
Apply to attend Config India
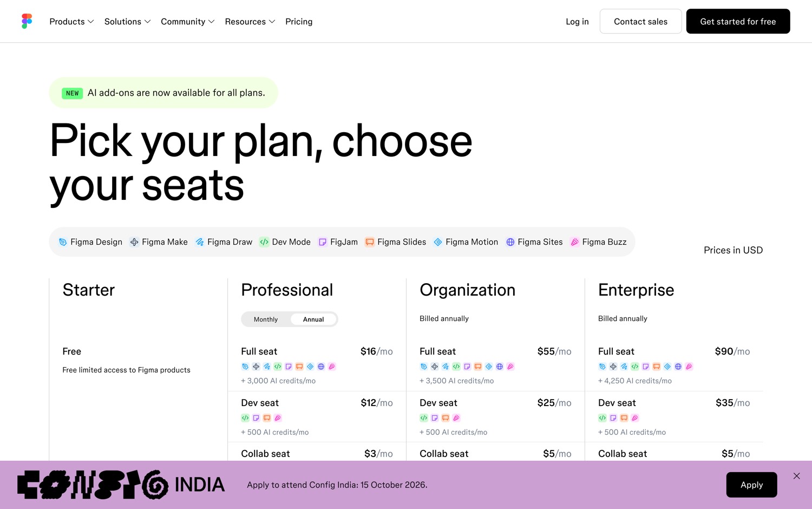tap(751, 485)
